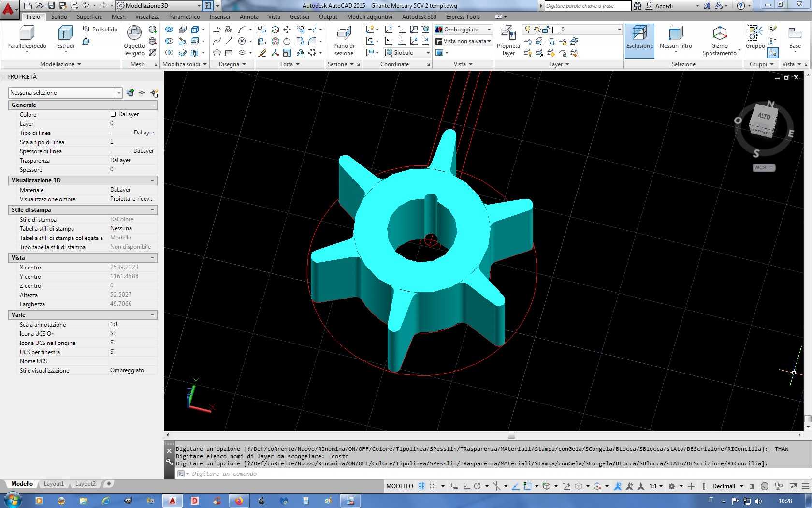This screenshot has width=812, height=508.
Task: Expand the Modellazione panel title
Action: (60, 64)
